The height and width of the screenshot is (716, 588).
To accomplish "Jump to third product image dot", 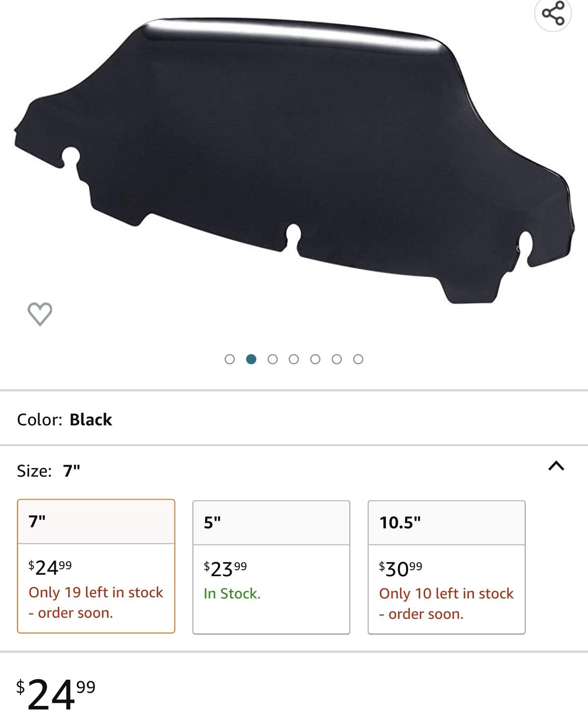I will (272, 359).
